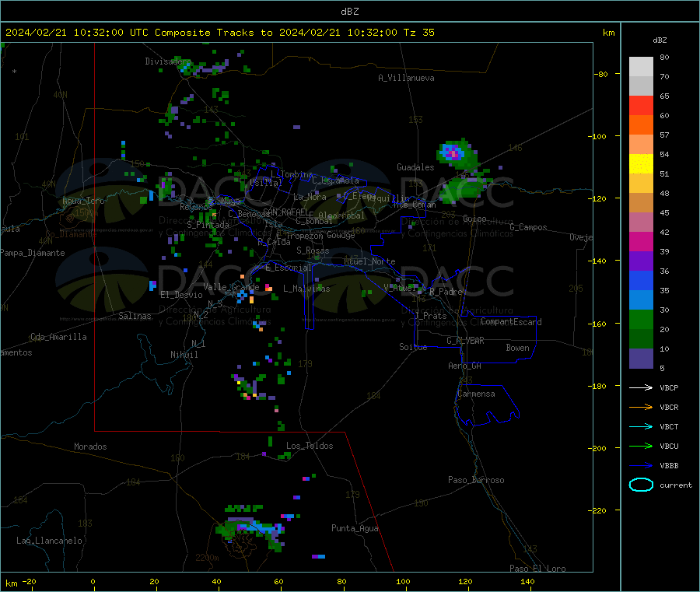
Task: Click the Agua_Toro location label
Action: click(83, 201)
